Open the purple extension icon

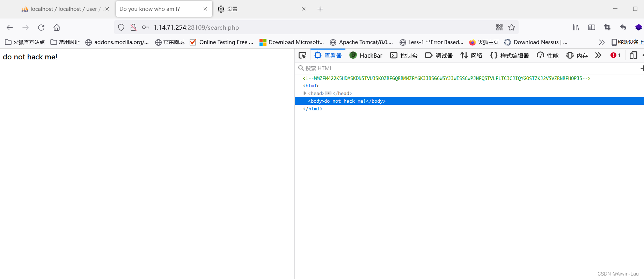tap(639, 27)
